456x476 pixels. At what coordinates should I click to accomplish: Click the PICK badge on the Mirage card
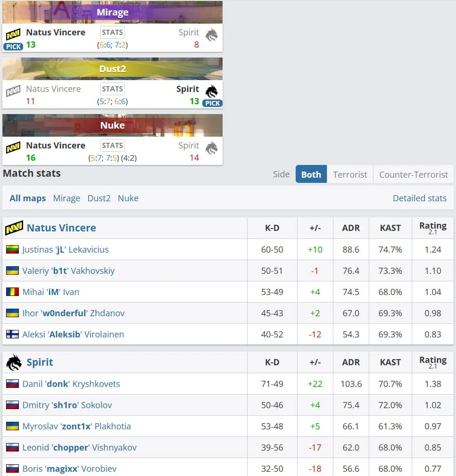tap(13, 47)
